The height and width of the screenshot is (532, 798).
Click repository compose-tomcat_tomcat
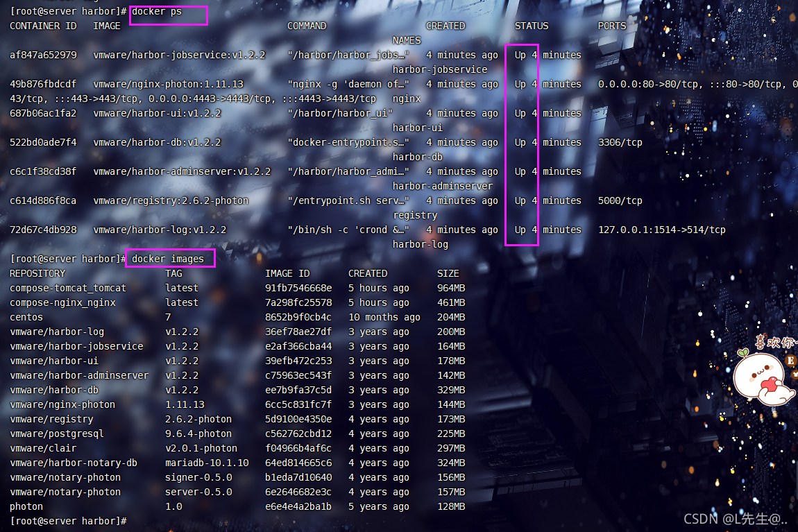pos(68,288)
